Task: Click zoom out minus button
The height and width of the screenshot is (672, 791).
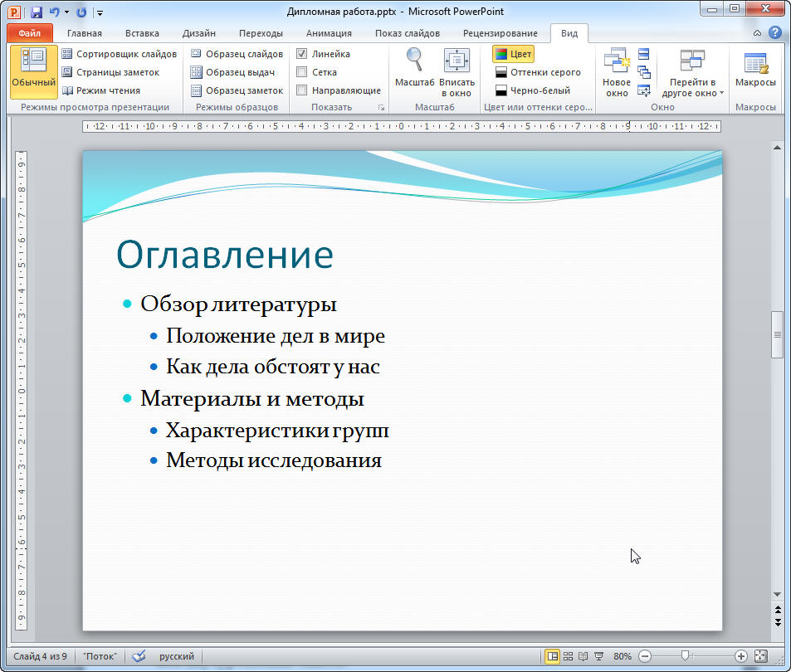Action: coord(645,656)
